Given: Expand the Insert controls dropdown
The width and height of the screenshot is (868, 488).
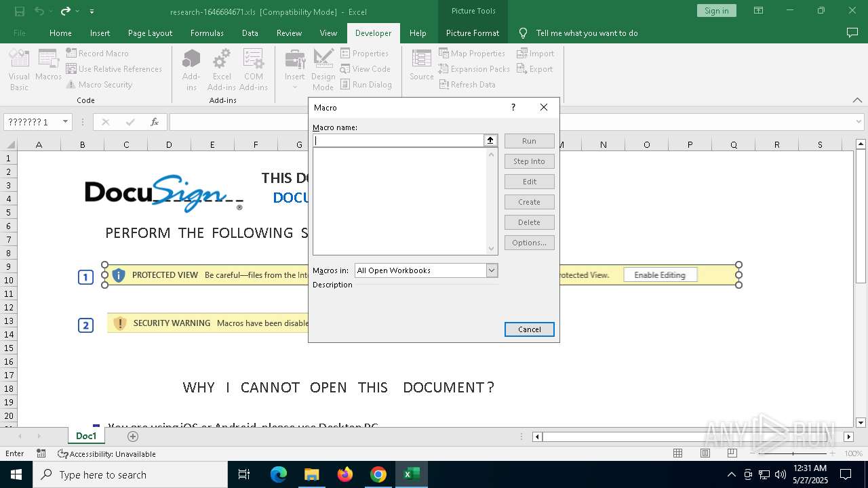Looking at the screenshot, I should point(295,70).
